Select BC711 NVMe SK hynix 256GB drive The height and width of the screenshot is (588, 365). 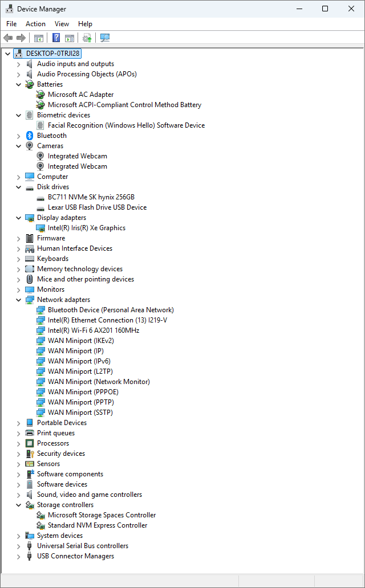[x=91, y=197]
